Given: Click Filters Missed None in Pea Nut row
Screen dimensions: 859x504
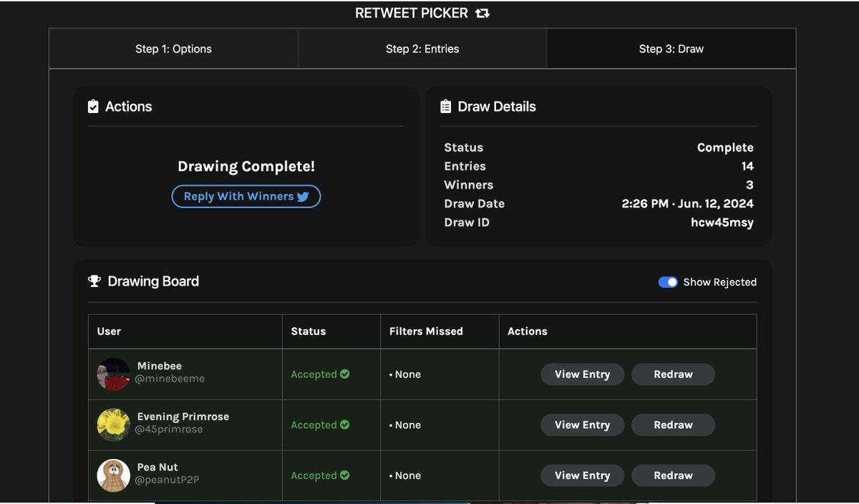Looking at the screenshot, I should tap(405, 475).
